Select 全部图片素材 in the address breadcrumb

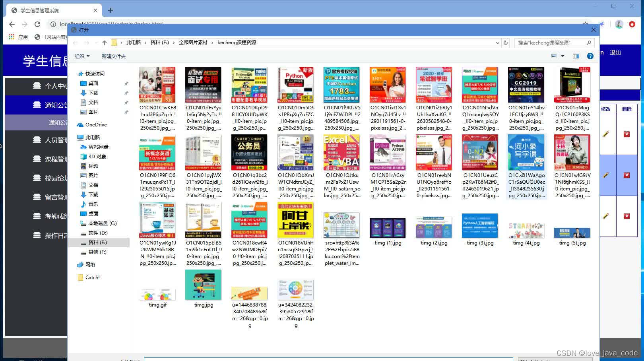point(193,43)
